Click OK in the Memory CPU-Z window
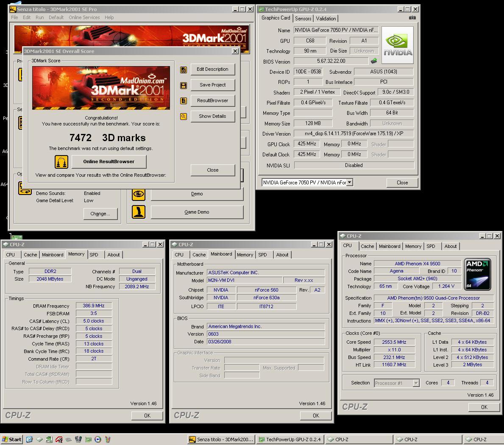The image size is (504, 445). (x=147, y=416)
